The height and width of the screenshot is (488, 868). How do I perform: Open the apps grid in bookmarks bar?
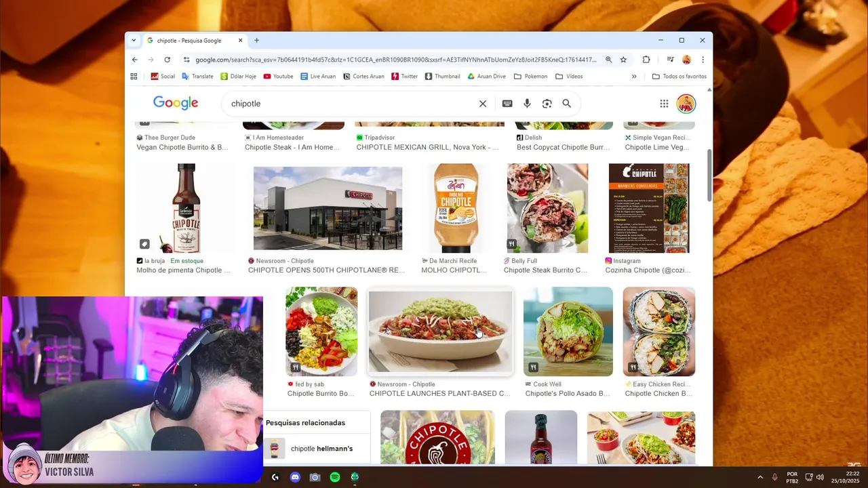click(134, 77)
